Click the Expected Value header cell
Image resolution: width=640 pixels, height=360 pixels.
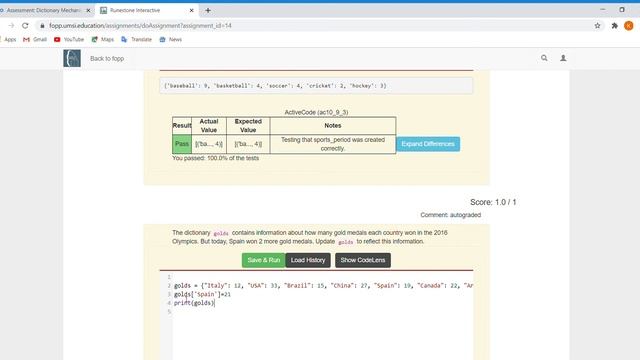tap(248, 126)
